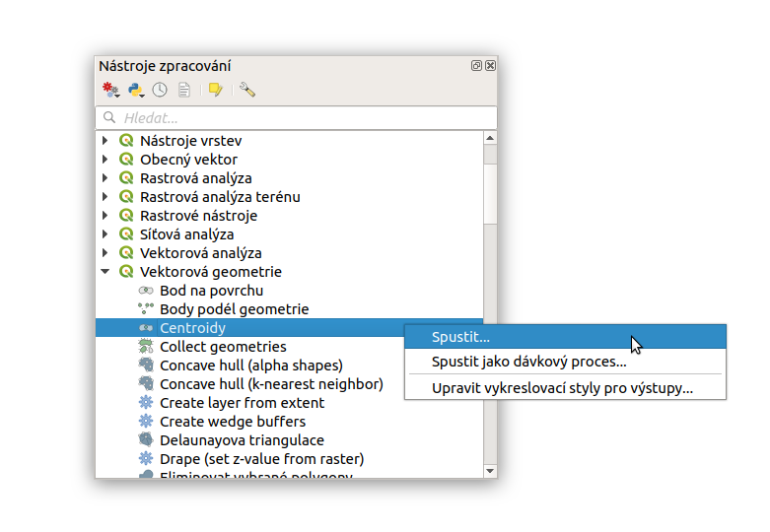This screenshot has width=770, height=532.
Task: Select Bod na povrchu algorithm
Action: tap(289, 290)
